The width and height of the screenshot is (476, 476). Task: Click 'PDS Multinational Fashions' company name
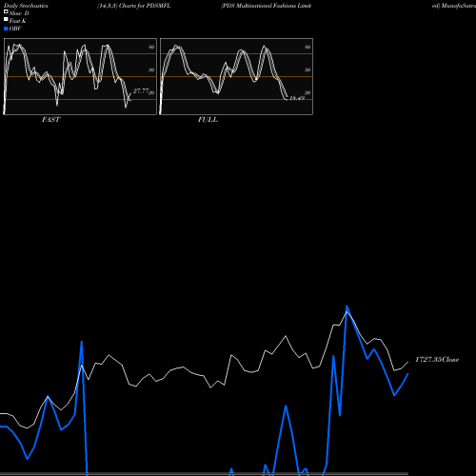(x=259, y=6)
